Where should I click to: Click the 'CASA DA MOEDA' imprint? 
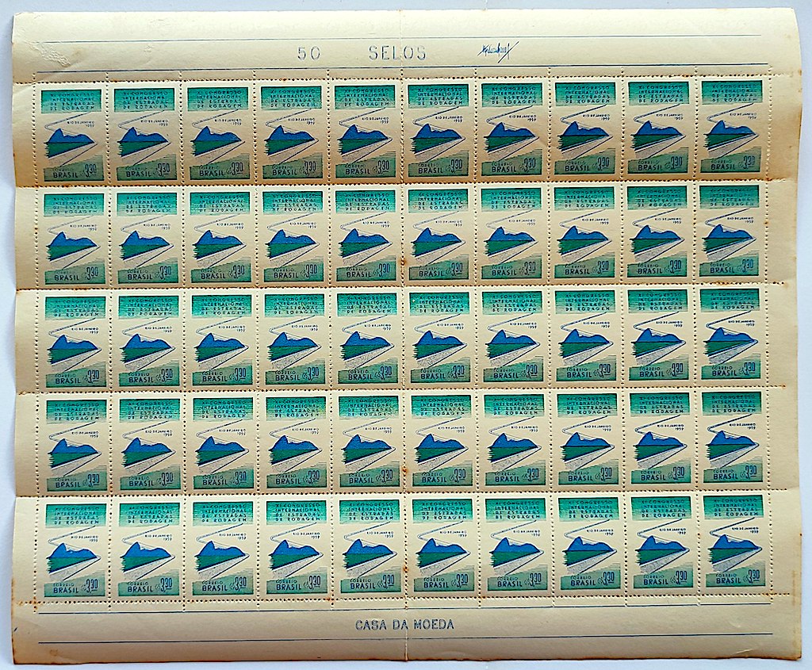(404, 625)
